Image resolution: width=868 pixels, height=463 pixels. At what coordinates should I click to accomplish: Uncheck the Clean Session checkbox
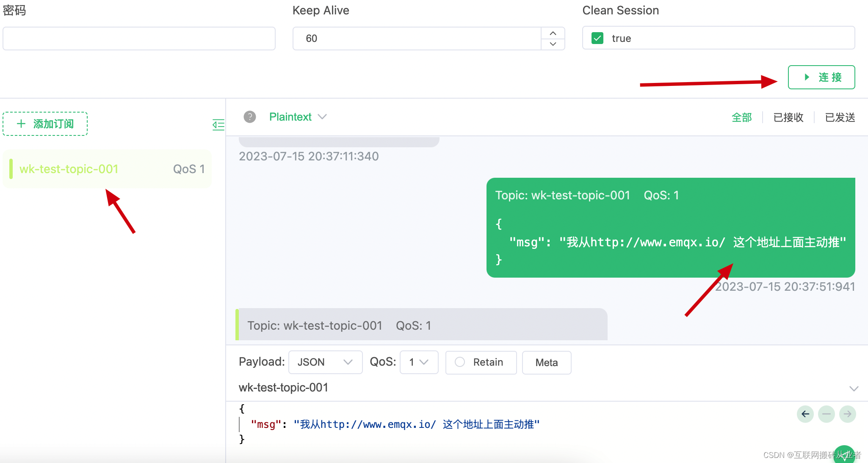pos(597,39)
